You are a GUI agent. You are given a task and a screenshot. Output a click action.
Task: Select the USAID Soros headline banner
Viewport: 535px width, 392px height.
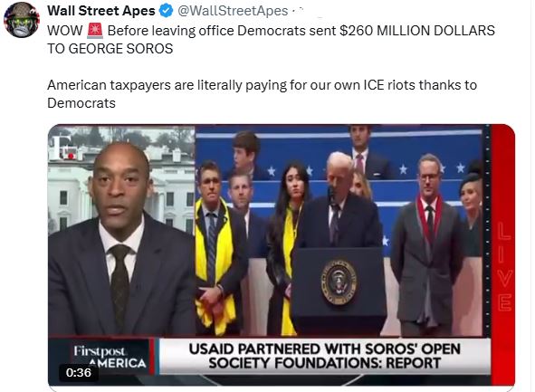[324, 356]
